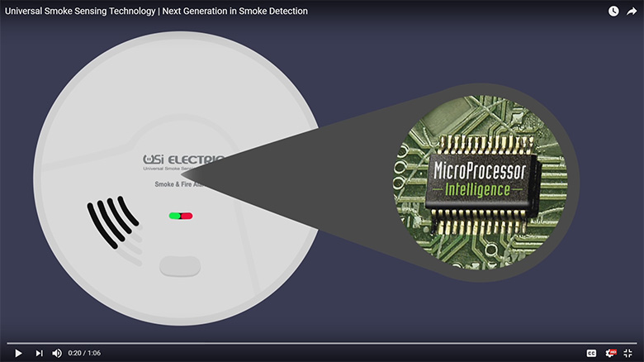Share the video via arrow icon
This screenshot has height=362, width=644.
[632, 11]
